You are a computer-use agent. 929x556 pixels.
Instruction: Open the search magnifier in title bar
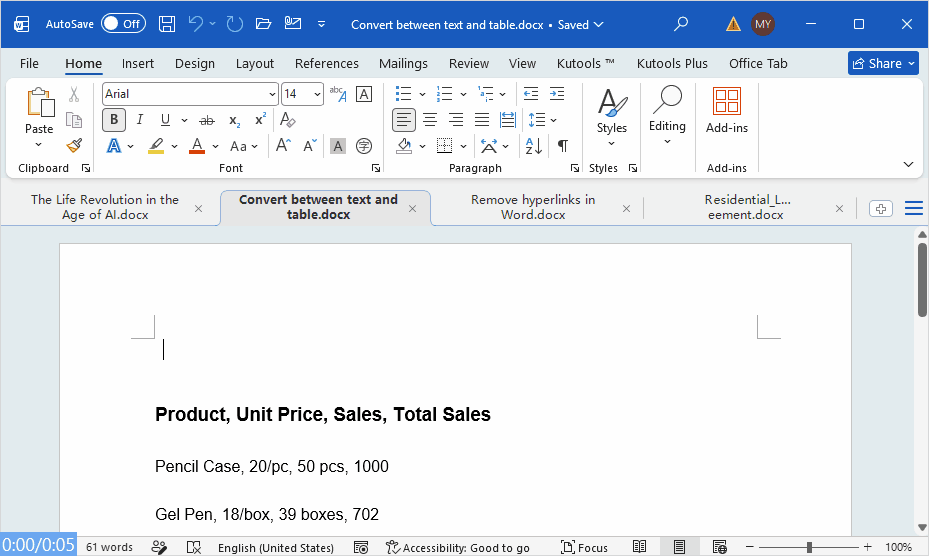click(x=681, y=24)
